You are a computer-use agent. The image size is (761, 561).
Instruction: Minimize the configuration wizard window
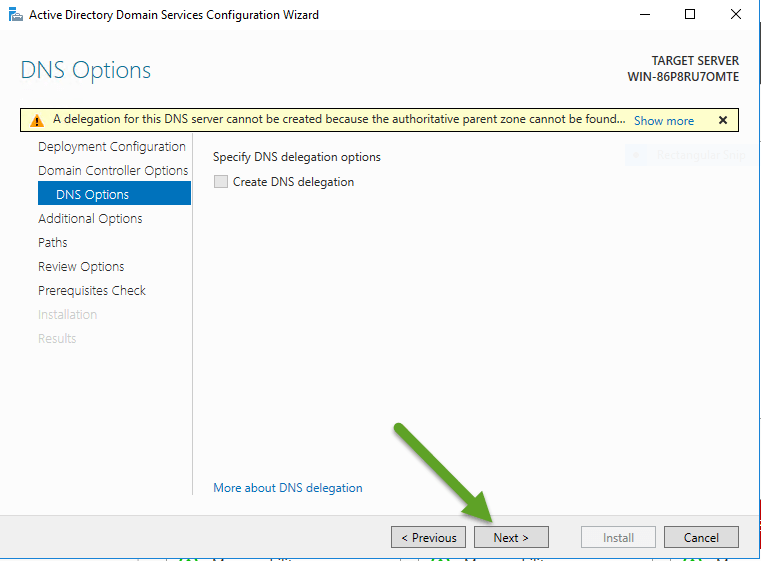(643, 15)
